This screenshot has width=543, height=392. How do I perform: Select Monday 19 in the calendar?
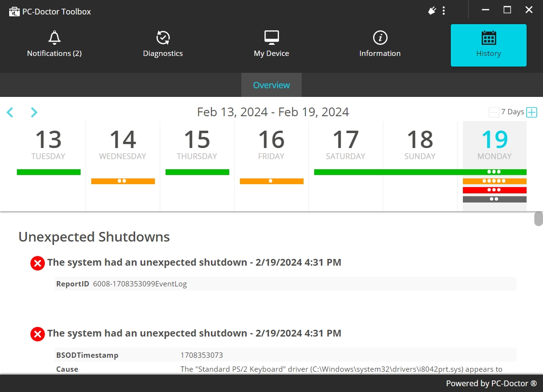coord(495,145)
